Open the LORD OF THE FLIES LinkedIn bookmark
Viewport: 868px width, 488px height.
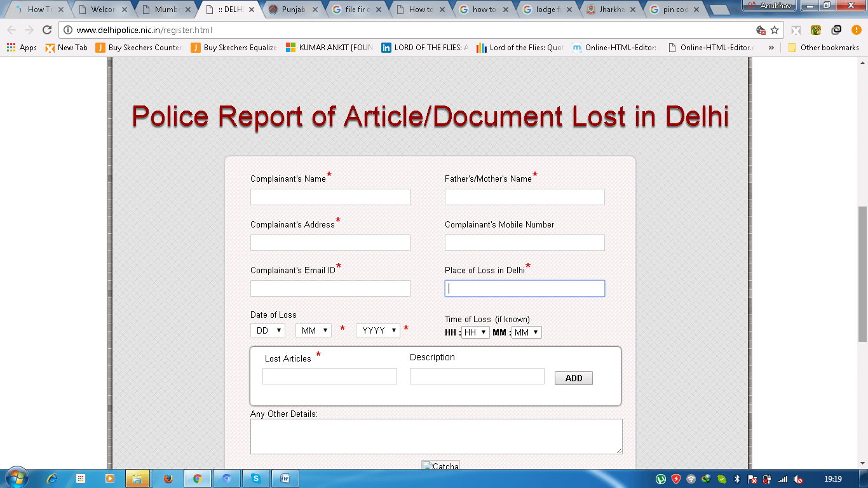[x=424, y=48]
